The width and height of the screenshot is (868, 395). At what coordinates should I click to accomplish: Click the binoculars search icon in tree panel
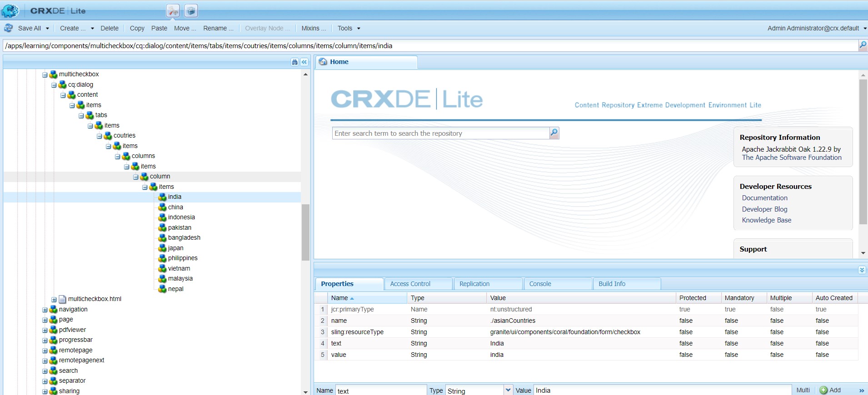[294, 62]
